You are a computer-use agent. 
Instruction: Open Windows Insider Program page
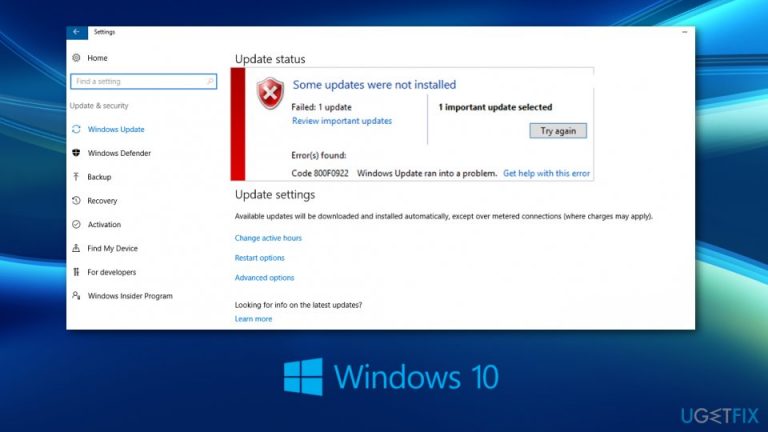tap(130, 296)
